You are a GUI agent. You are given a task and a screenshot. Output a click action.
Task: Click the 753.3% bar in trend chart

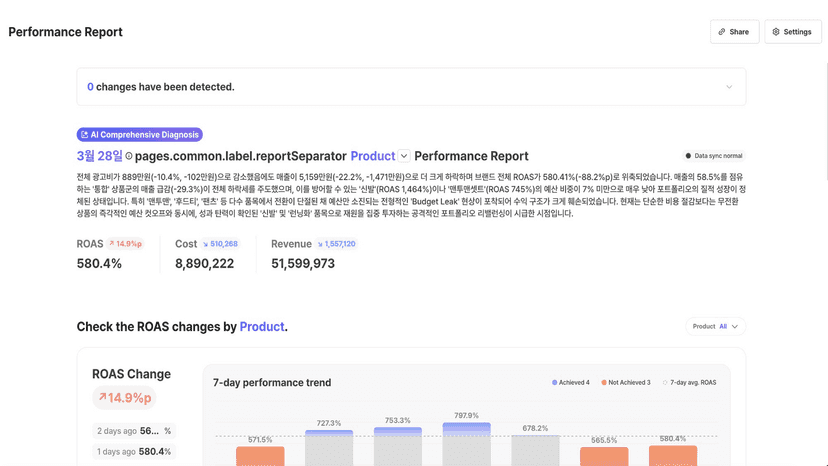click(398, 446)
